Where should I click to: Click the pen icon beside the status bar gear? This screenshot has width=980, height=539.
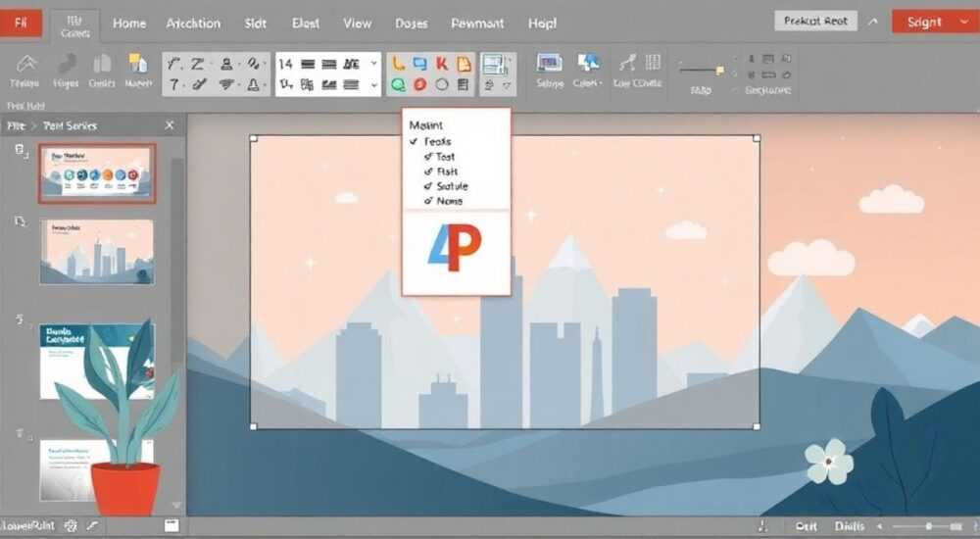click(92, 526)
